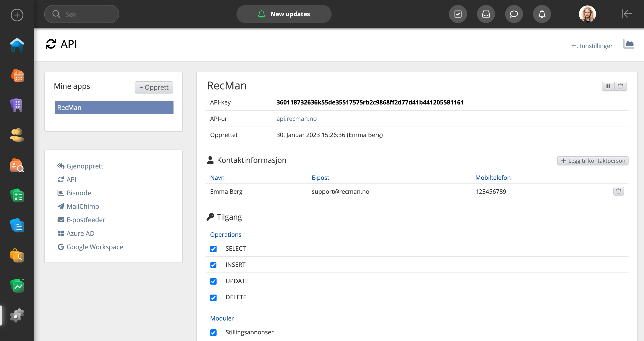Pause the RecMan API app
The image size is (644, 341).
coord(608,86)
